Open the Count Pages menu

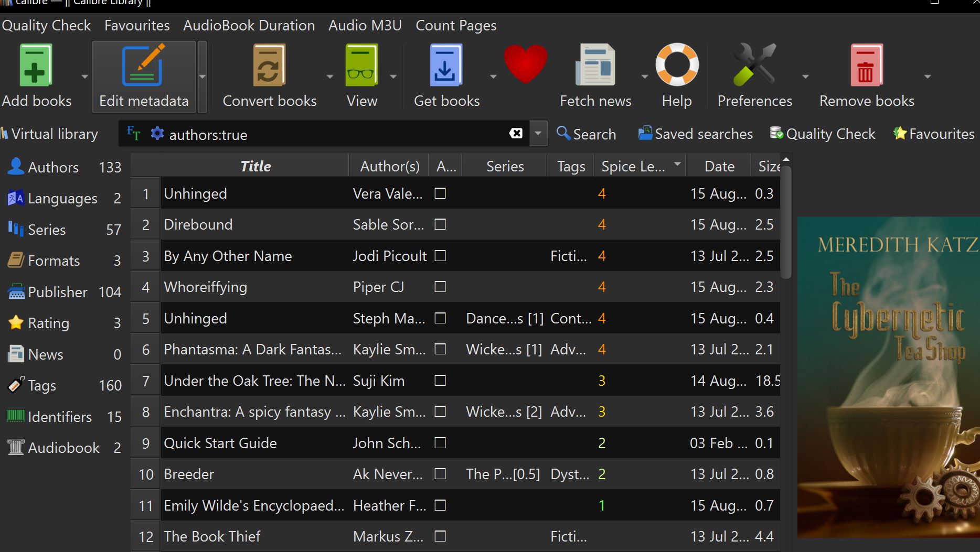(x=455, y=26)
